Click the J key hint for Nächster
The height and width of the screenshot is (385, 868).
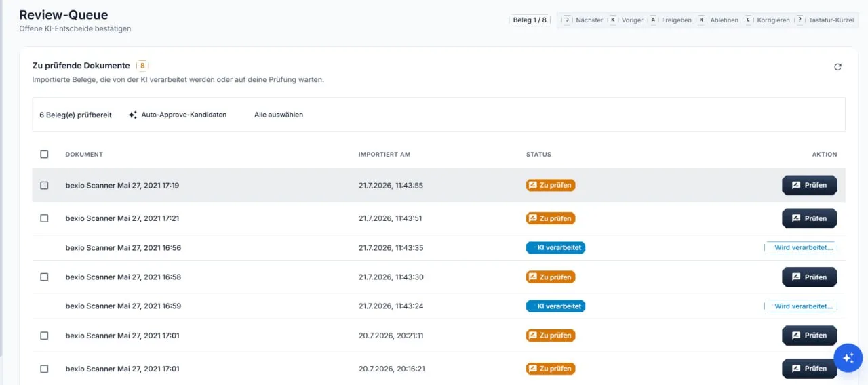[567, 20]
